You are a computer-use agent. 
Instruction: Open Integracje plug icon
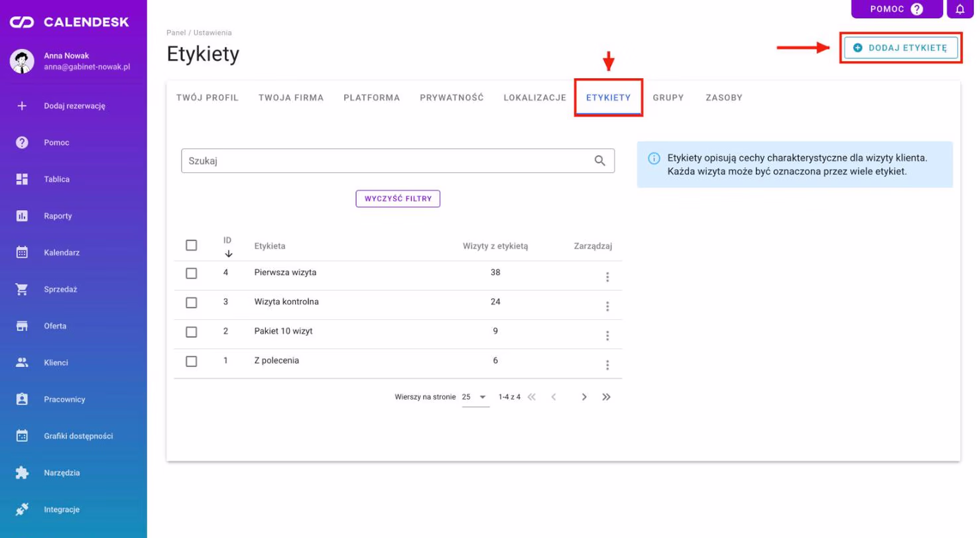(x=22, y=510)
